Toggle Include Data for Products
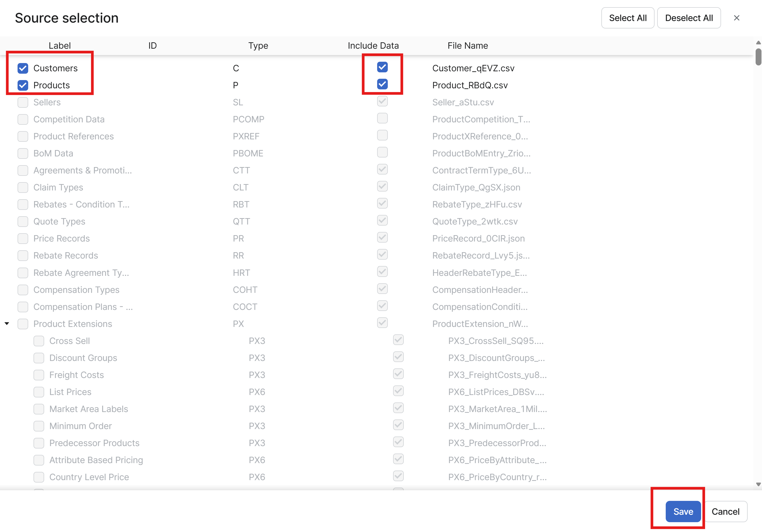The width and height of the screenshot is (762, 532). 382,84
